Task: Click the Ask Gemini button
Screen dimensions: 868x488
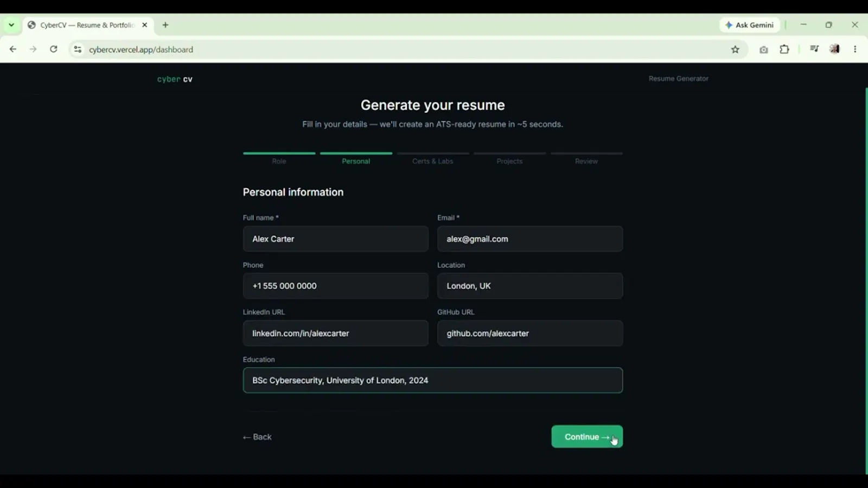Action: [750, 25]
